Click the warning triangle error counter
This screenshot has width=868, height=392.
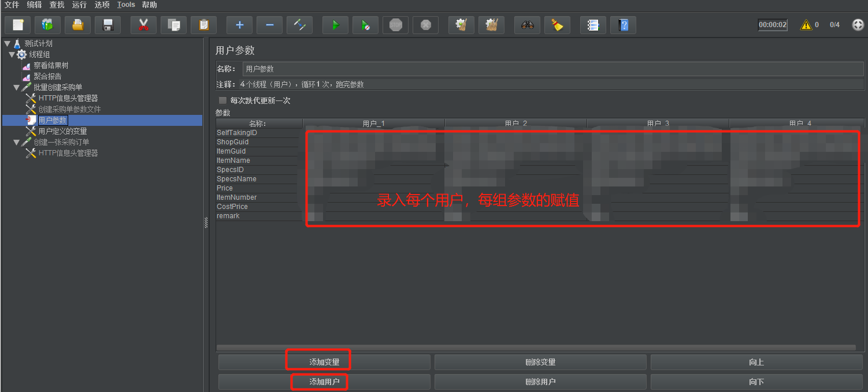tap(806, 25)
